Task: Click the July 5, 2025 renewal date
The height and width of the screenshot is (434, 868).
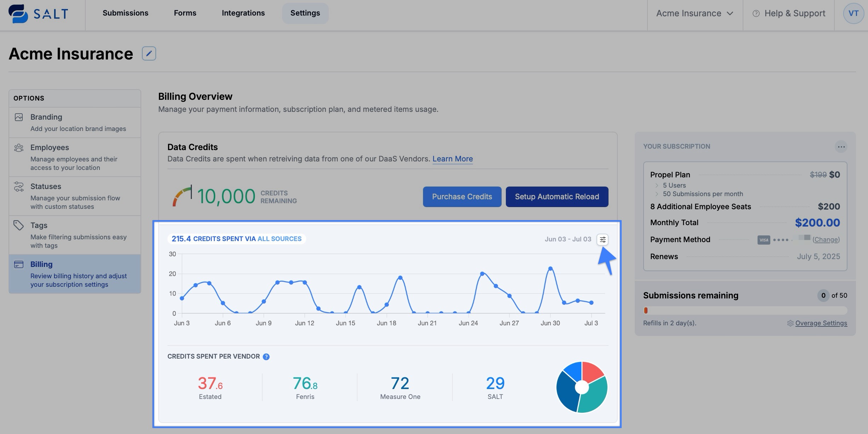Action: tap(818, 257)
